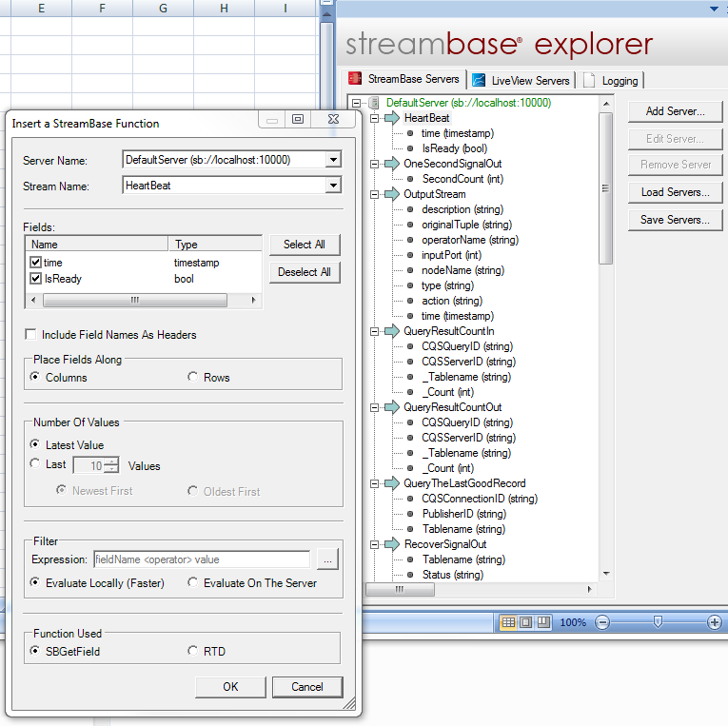The width and height of the screenshot is (728, 726).
Task: Click the zoom slider handle
Action: (x=658, y=622)
